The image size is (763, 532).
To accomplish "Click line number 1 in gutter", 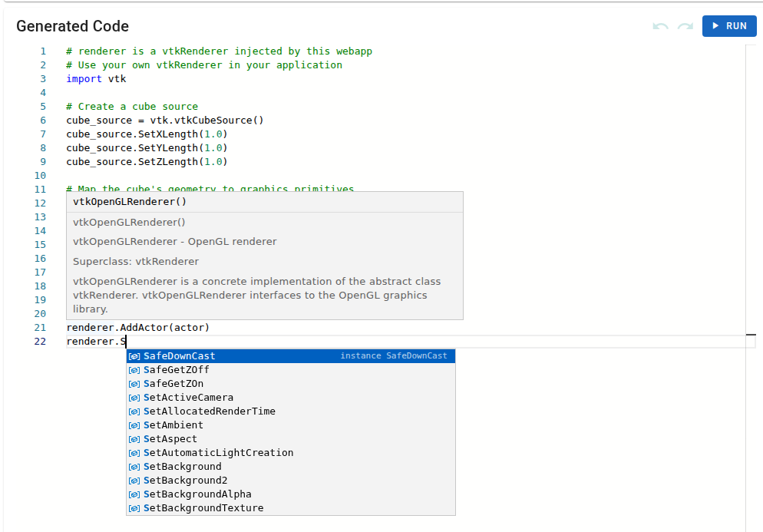I will coord(43,51).
